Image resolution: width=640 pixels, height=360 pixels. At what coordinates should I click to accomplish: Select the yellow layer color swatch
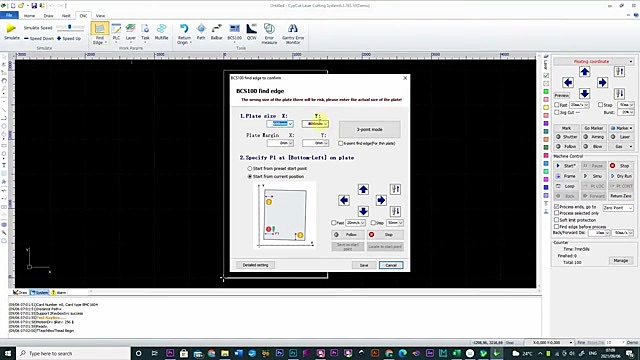546,107
